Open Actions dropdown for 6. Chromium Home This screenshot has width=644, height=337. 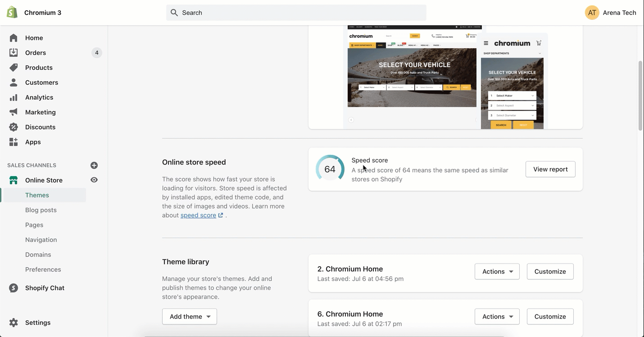(x=497, y=317)
